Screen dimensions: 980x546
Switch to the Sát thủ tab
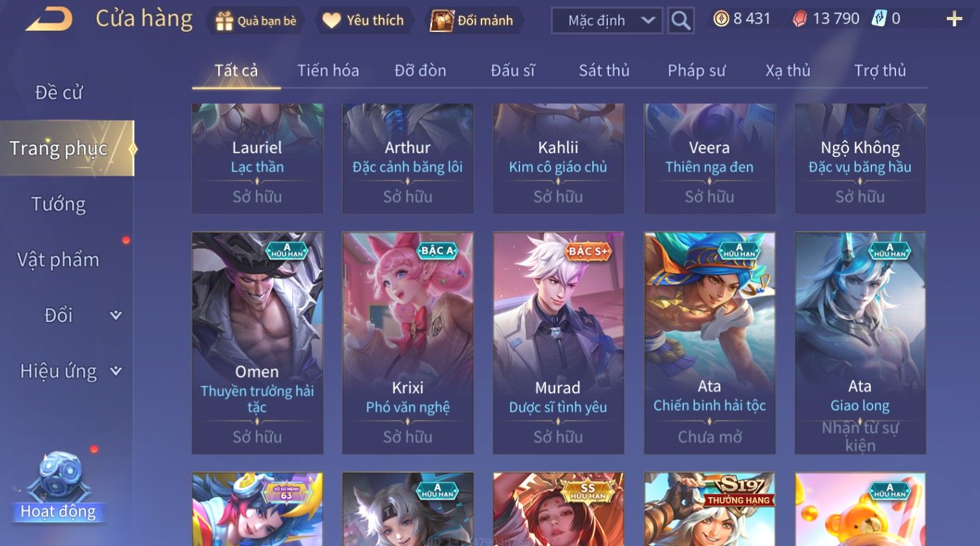click(x=604, y=70)
